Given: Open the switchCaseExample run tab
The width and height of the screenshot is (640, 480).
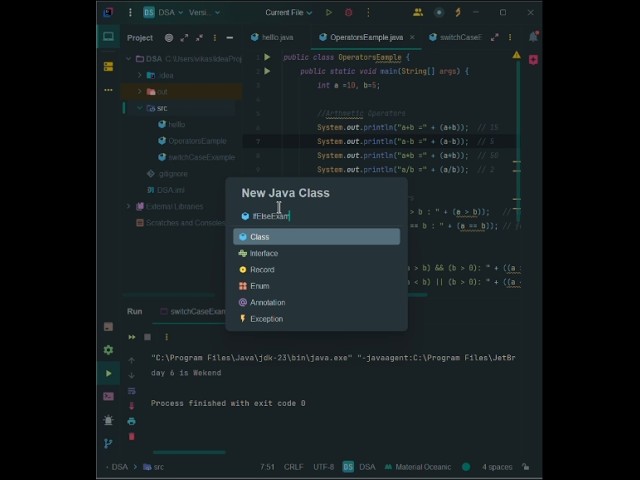Looking at the screenshot, I should (192, 311).
